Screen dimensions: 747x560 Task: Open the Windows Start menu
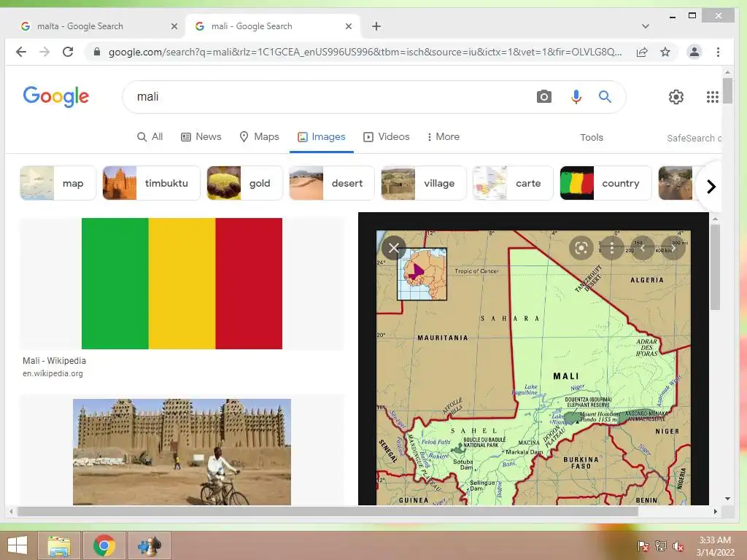click(x=18, y=545)
